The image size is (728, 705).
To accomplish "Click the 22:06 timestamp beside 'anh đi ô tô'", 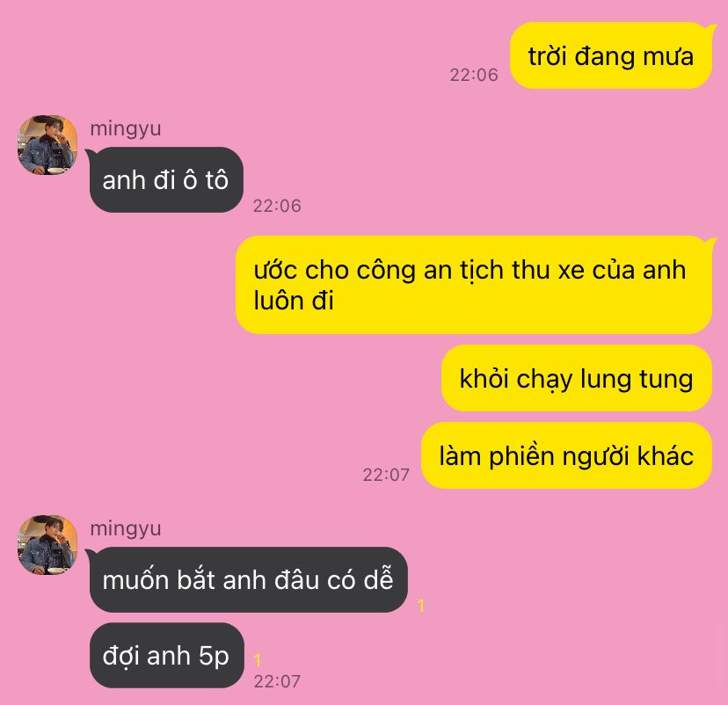I will coord(277,206).
